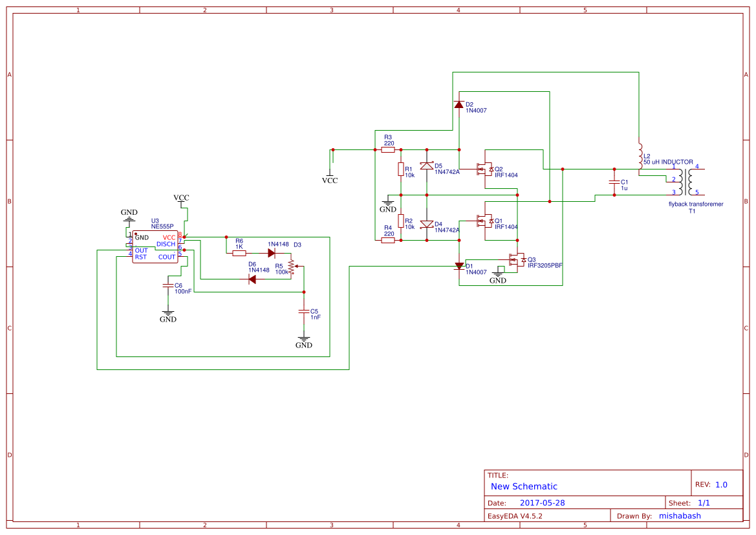Select the date 2017-05-28 in title block
756x535 pixels.
point(545,502)
